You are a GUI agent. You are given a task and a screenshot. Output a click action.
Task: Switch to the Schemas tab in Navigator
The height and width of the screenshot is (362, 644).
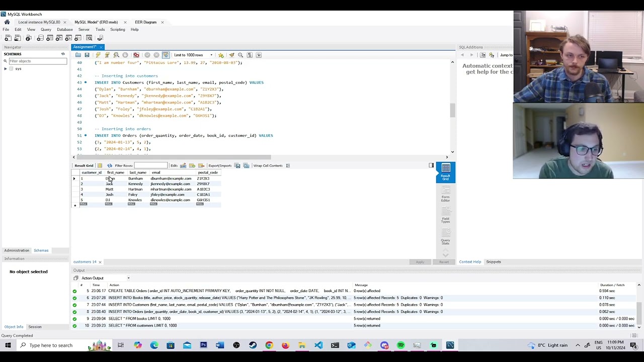[41, 250]
